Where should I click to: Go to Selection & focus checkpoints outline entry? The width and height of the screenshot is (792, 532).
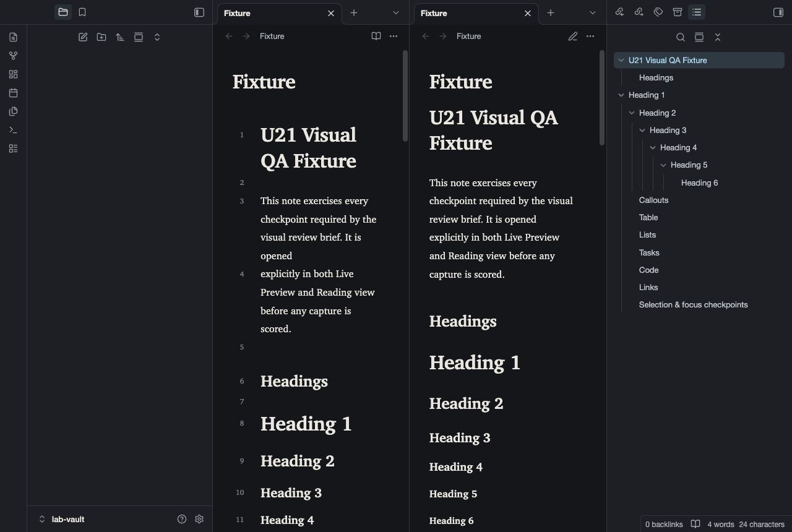point(693,305)
